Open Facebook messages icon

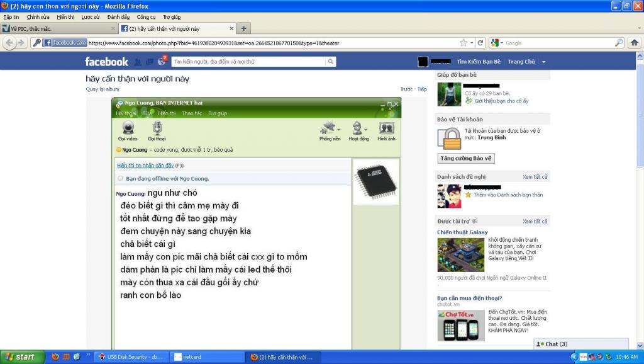coord(150,62)
